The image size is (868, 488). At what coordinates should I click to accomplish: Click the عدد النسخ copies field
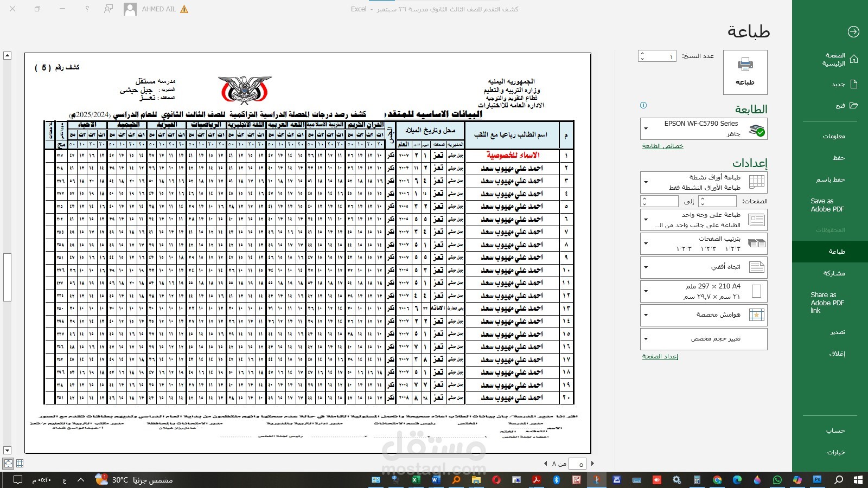(661, 56)
